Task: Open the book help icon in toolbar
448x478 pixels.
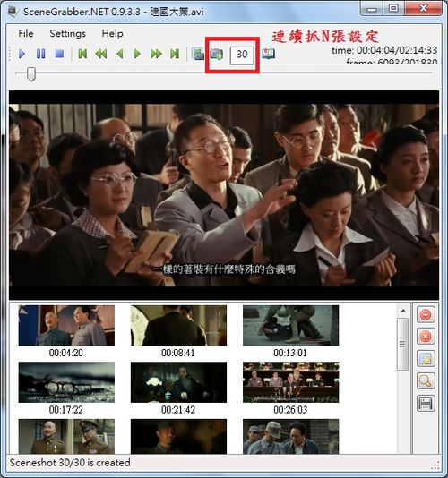Action: click(x=269, y=54)
